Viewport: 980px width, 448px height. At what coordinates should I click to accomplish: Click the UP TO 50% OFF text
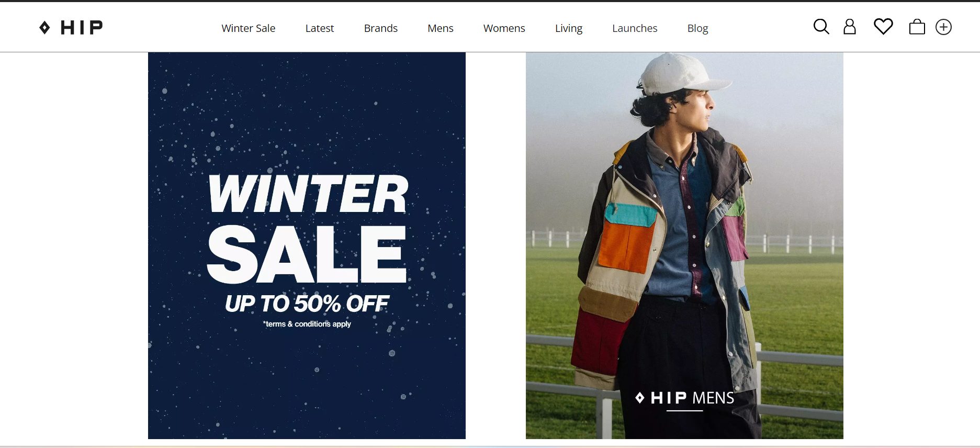point(307,304)
